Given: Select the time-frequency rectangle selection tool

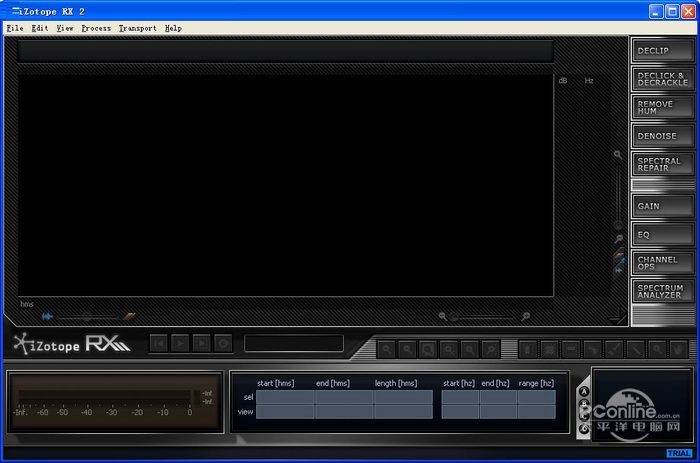Looking at the screenshot, I should [549, 350].
